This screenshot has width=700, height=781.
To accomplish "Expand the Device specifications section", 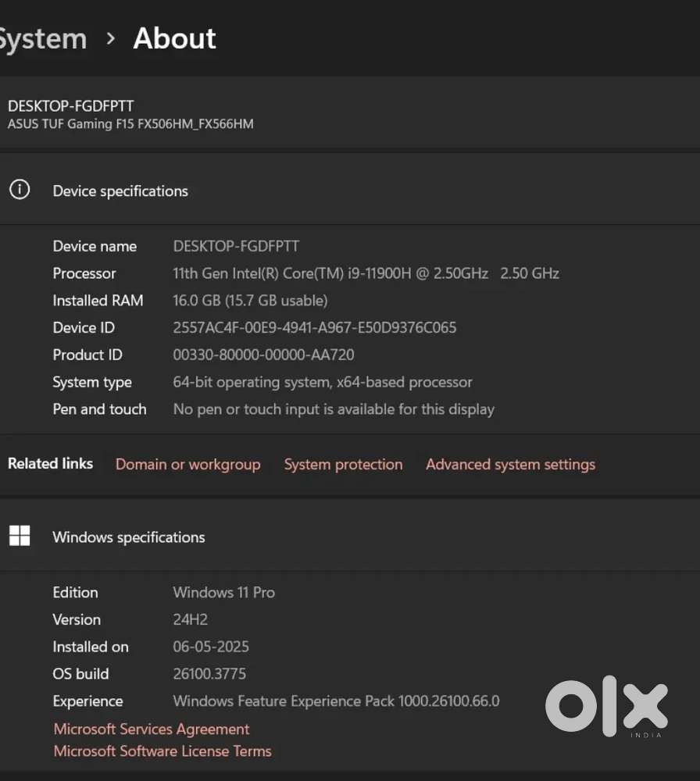I will click(120, 191).
